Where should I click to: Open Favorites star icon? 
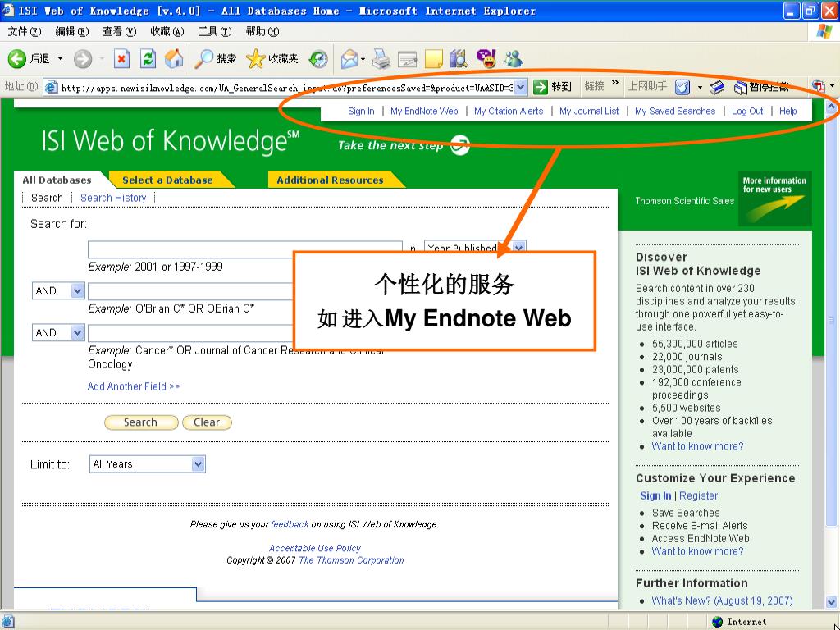pos(256,59)
